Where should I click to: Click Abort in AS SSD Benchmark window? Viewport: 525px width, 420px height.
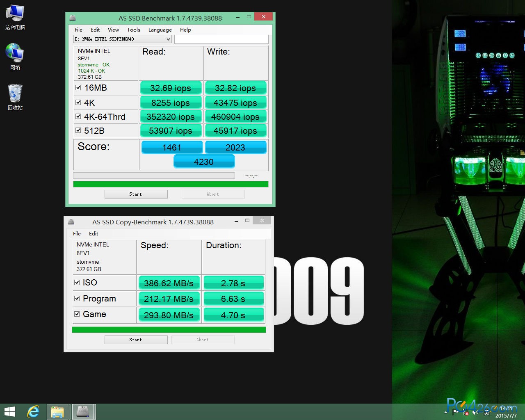pyautogui.click(x=213, y=194)
